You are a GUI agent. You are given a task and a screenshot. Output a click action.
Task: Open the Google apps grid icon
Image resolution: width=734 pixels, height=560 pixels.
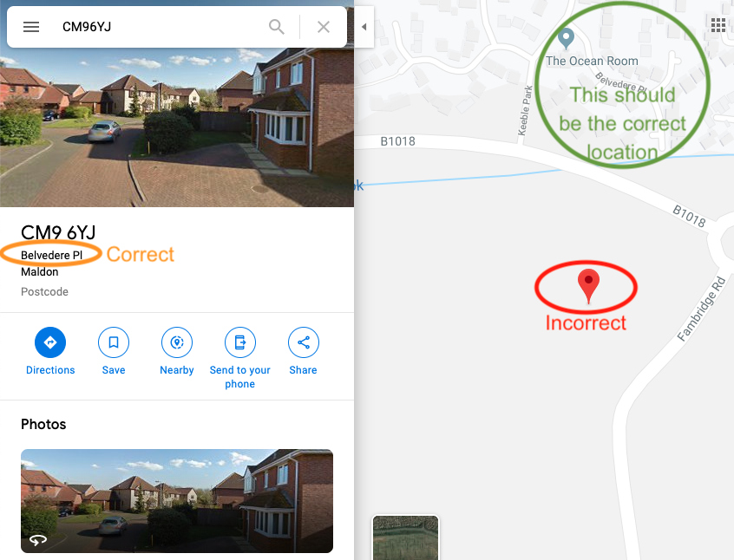(x=718, y=25)
